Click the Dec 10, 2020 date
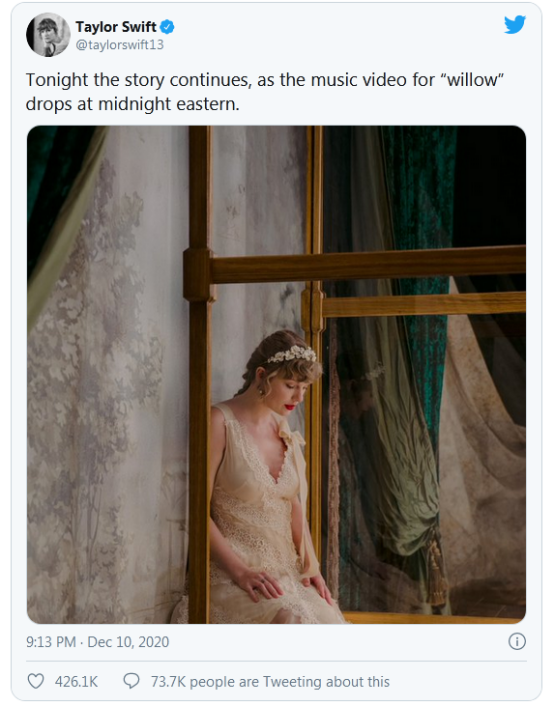The height and width of the screenshot is (707, 554). pos(128,642)
